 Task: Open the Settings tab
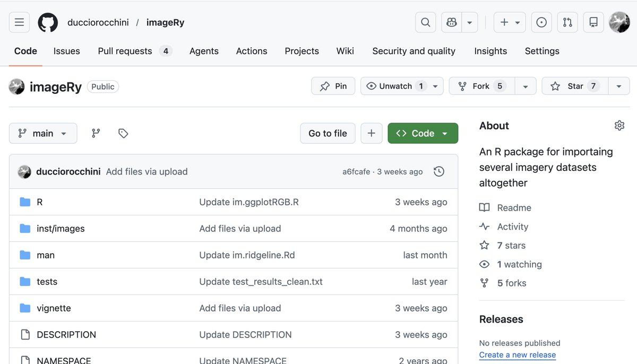point(542,51)
